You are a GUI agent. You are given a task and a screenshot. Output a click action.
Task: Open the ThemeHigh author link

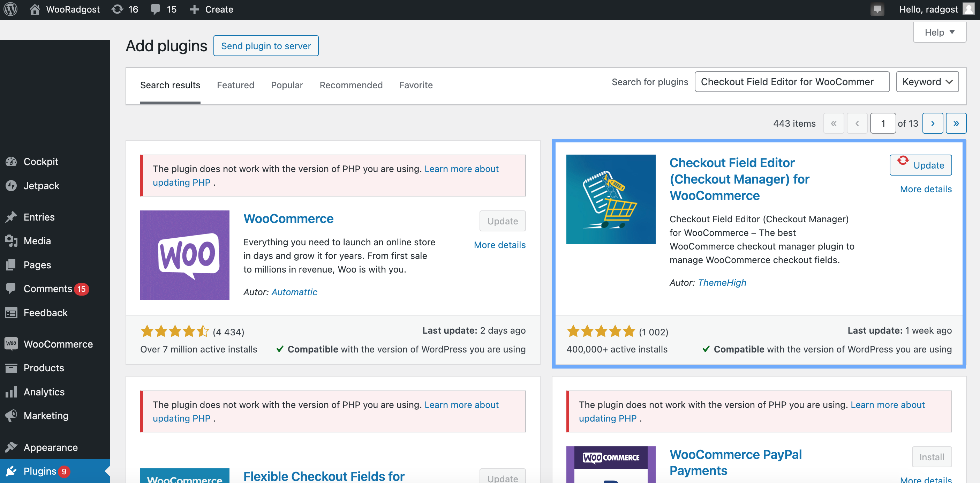coord(722,282)
